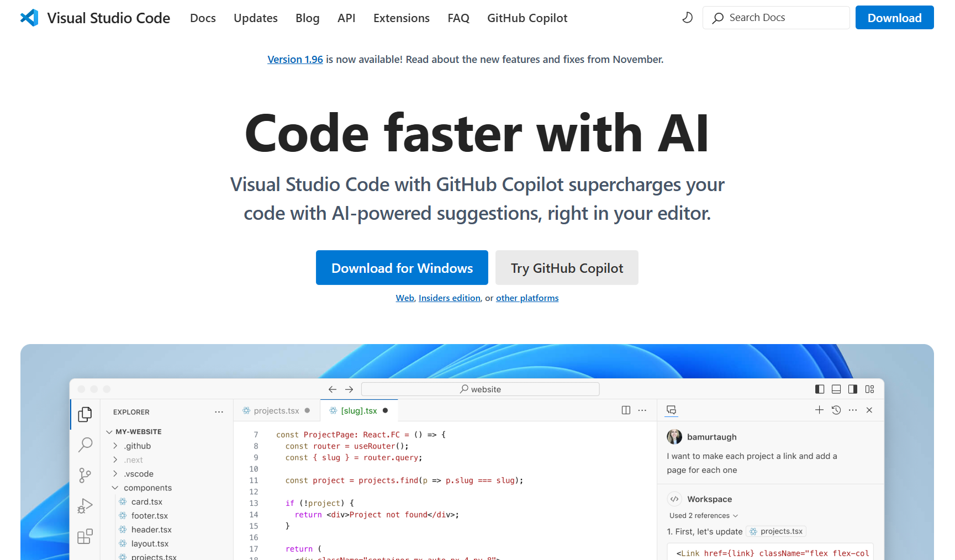955x560 pixels.
Task: Select layout.tsx in the file tree
Action: tap(150, 543)
